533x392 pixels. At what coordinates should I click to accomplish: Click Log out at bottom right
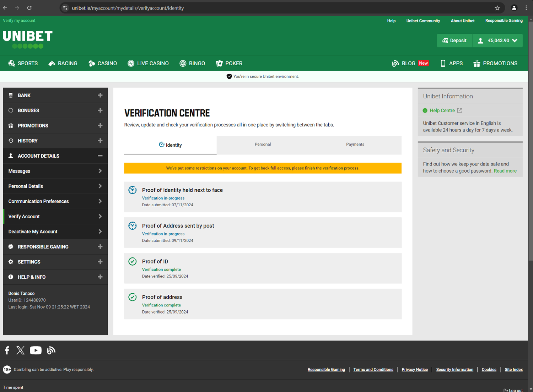[513, 390]
